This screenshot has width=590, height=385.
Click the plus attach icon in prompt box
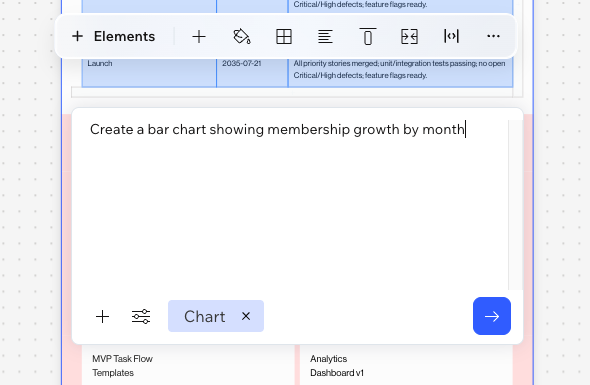102,317
